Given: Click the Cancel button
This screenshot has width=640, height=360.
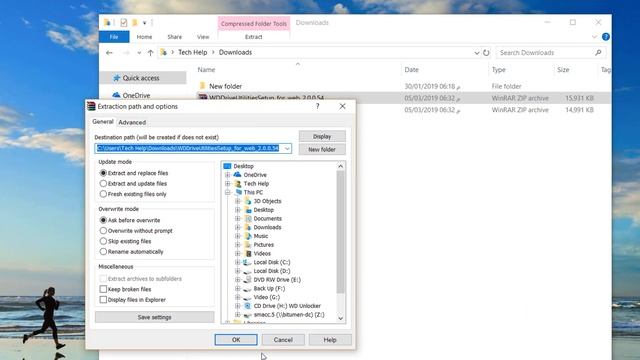Looking at the screenshot, I should click(283, 340).
